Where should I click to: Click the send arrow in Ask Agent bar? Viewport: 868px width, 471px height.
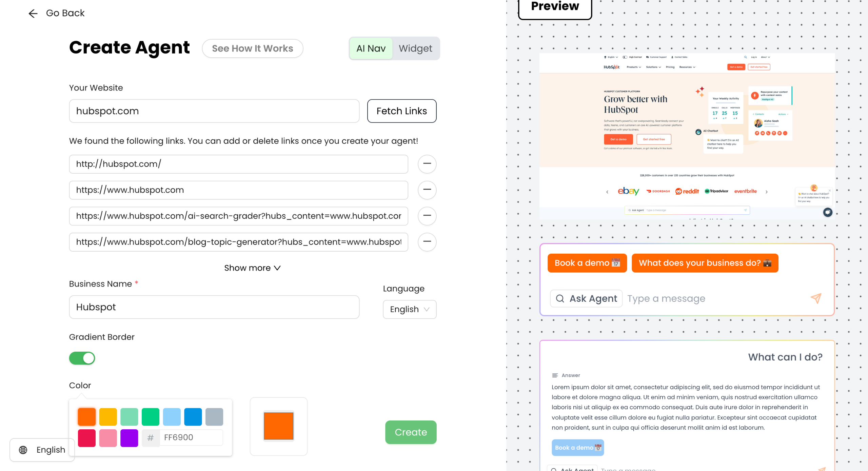click(x=816, y=298)
